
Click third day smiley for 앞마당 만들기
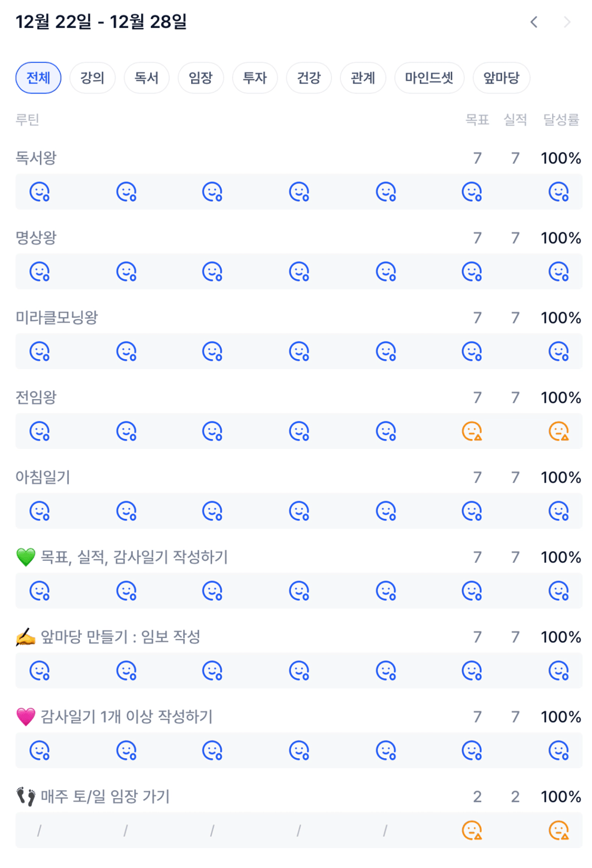(212, 671)
